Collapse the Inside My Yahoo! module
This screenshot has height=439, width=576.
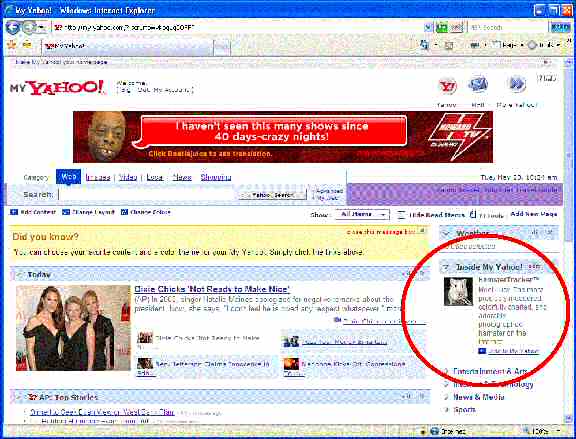point(446,267)
